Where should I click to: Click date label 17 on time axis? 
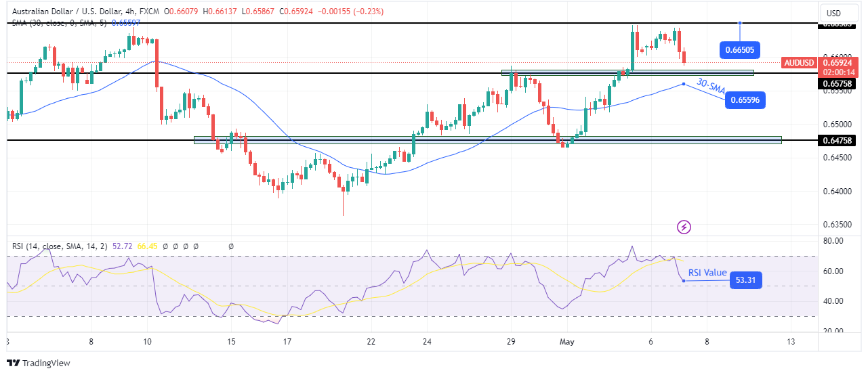(287, 342)
